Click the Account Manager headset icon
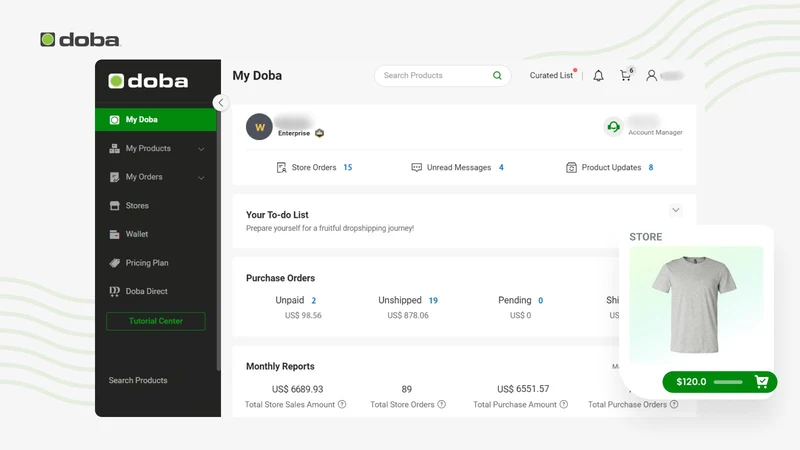Viewport: 800px width, 450px height. click(614, 127)
